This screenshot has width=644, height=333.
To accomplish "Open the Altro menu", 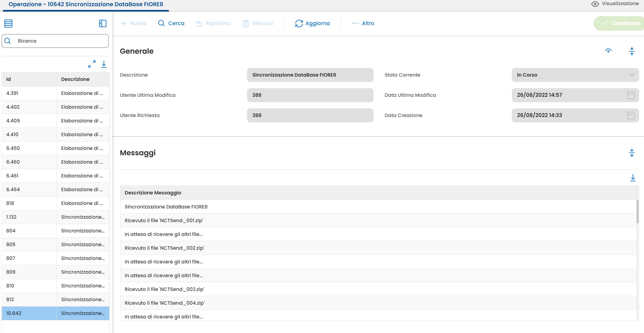I will coord(363,23).
